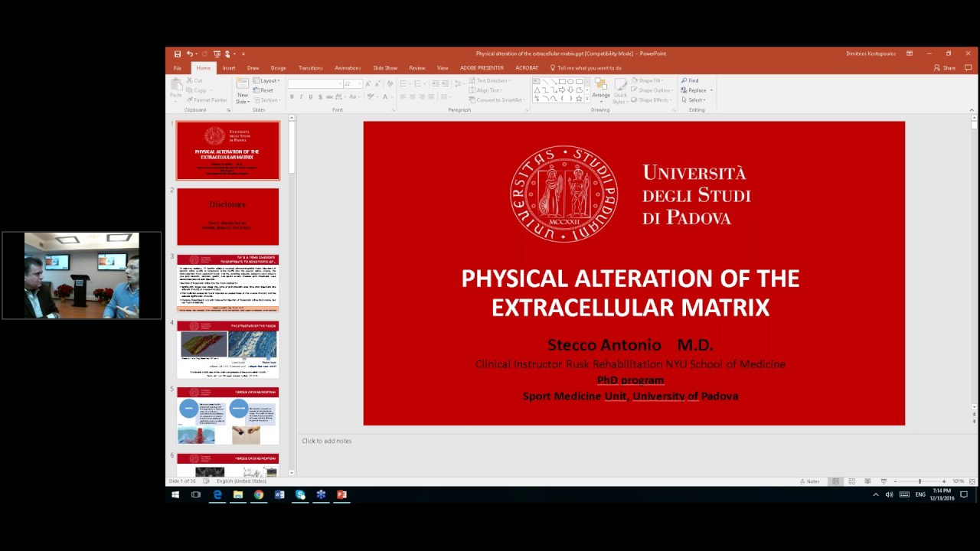
Task: Open the Layout dropdown
Action: point(266,80)
